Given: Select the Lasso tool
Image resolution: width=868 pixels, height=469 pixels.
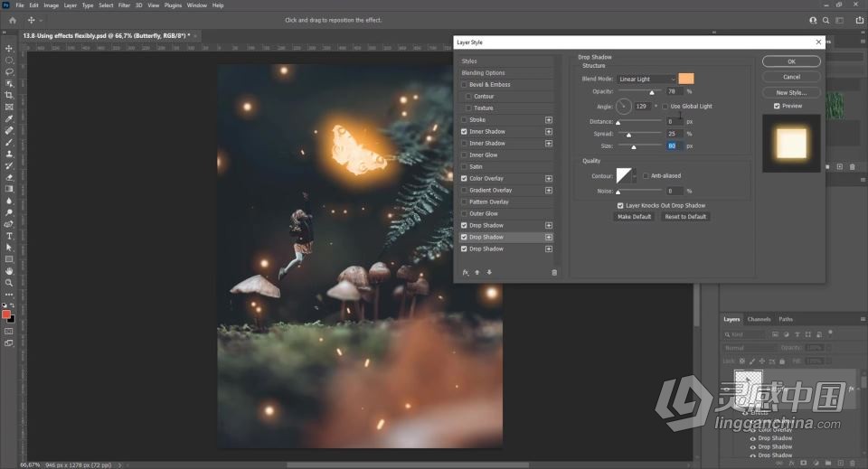Looking at the screenshot, I should 9,72.
